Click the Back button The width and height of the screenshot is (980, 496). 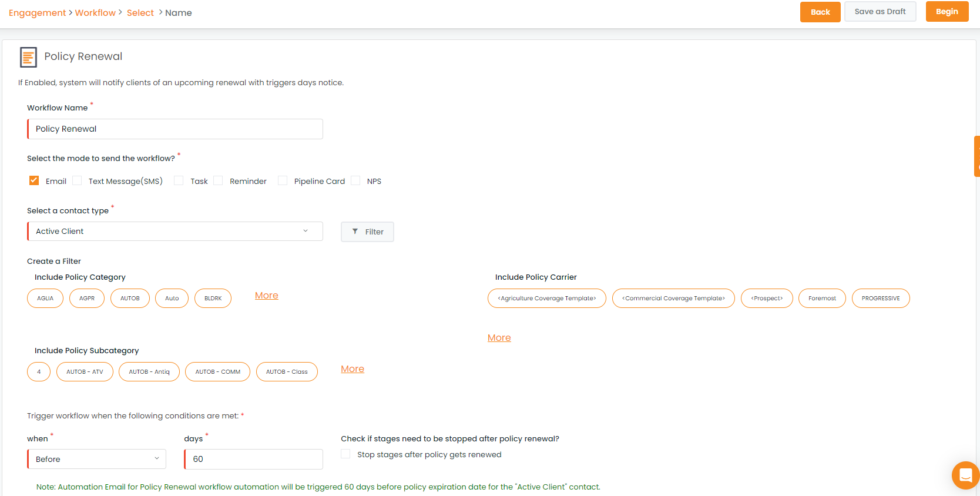point(820,12)
